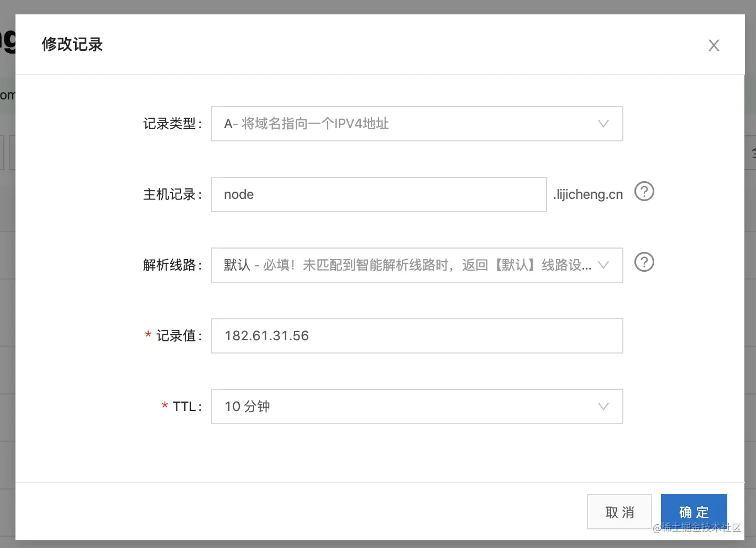Close the 修改记录 dialog with the X icon
Screen dimensions: 756x548
click(x=714, y=45)
